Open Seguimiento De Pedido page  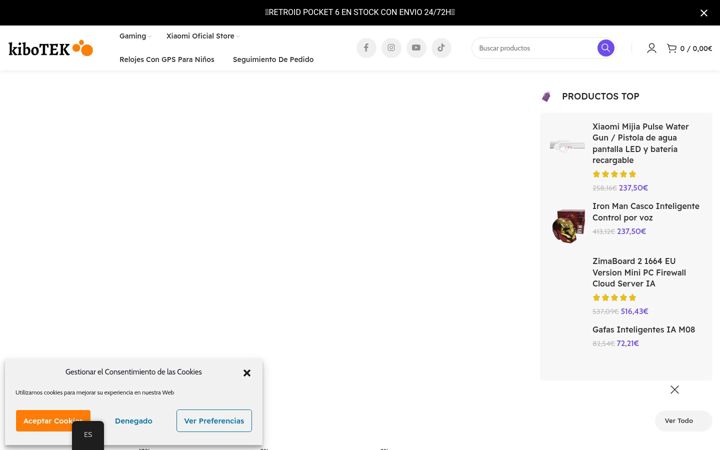pyautogui.click(x=273, y=59)
